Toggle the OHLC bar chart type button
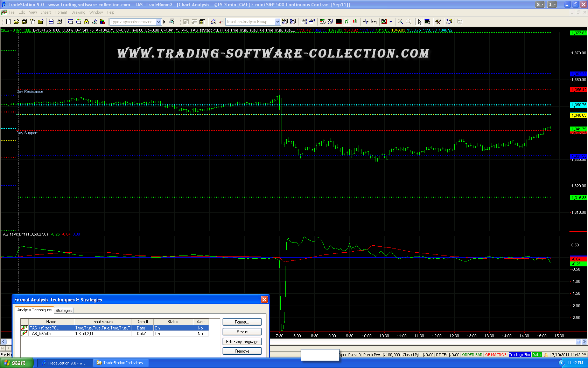Viewport: 588px width, 368px height. coord(347,22)
